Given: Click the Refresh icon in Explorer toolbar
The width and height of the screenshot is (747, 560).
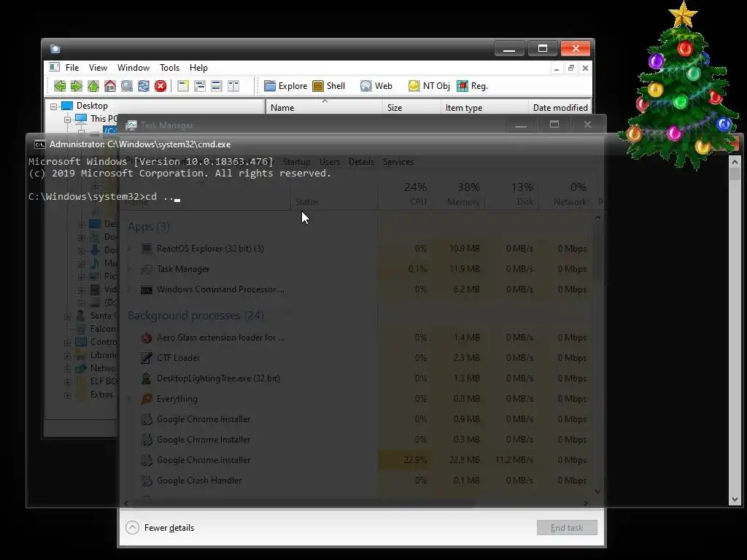Looking at the screenshot, I should tap(144, 86).
